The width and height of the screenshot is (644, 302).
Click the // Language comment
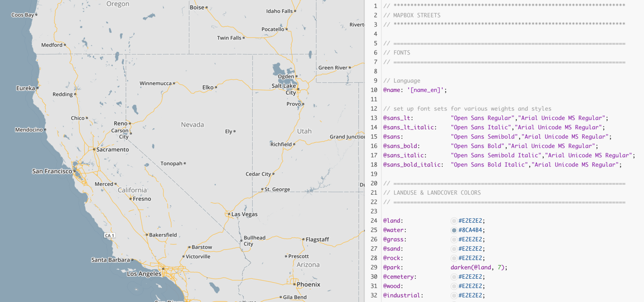point(402,81)
